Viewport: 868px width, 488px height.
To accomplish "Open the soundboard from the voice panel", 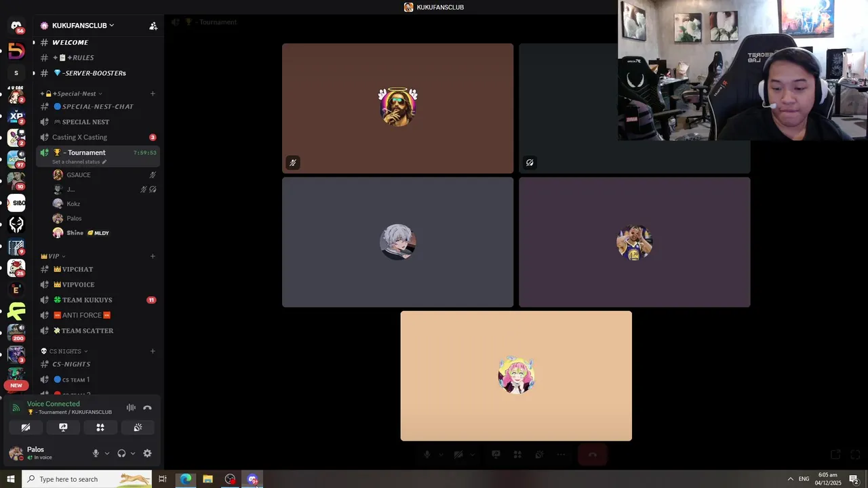I will (x=138, y=428).
